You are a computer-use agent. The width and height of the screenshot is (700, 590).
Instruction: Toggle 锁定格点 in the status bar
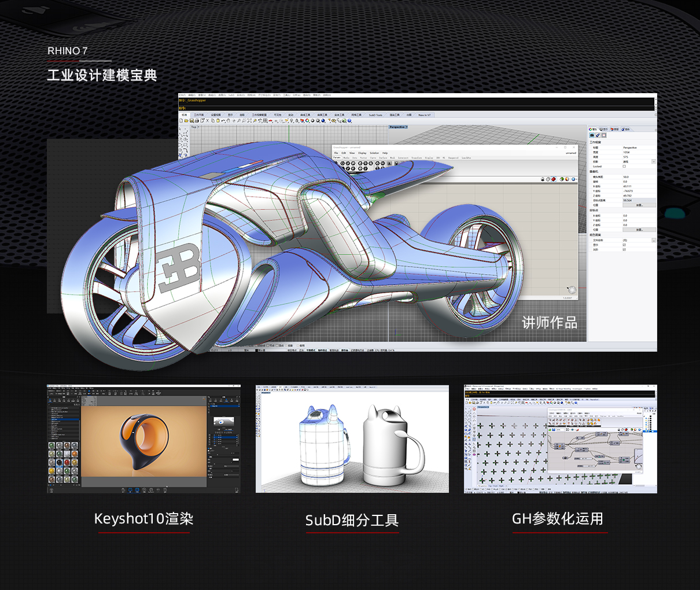[293, 350]
